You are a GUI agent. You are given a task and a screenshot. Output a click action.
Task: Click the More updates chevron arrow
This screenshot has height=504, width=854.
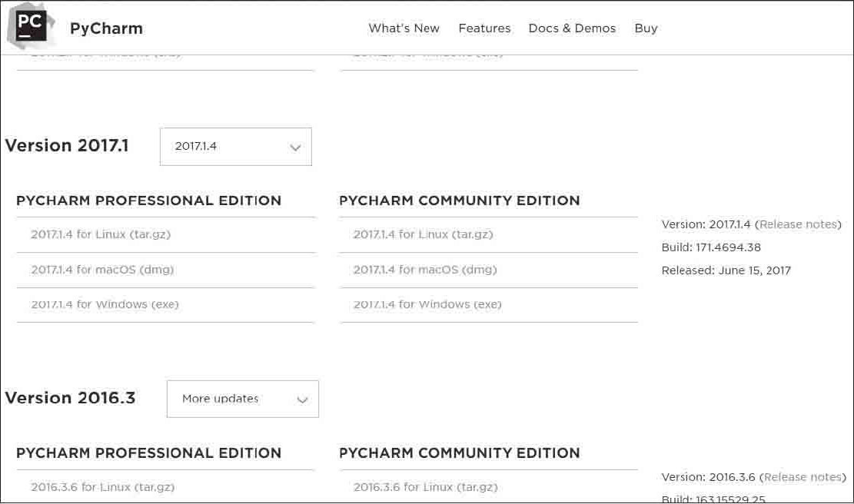[x=302, y=400]
